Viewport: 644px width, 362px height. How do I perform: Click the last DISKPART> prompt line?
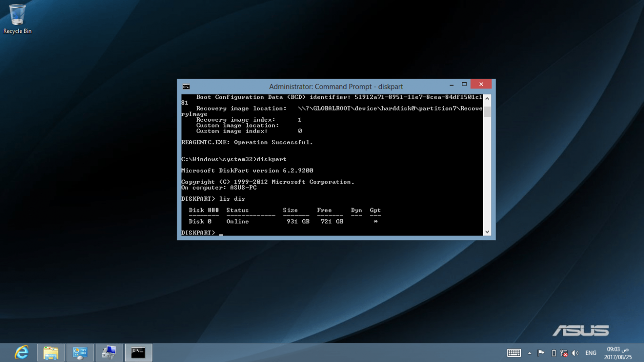coord(202,233)
